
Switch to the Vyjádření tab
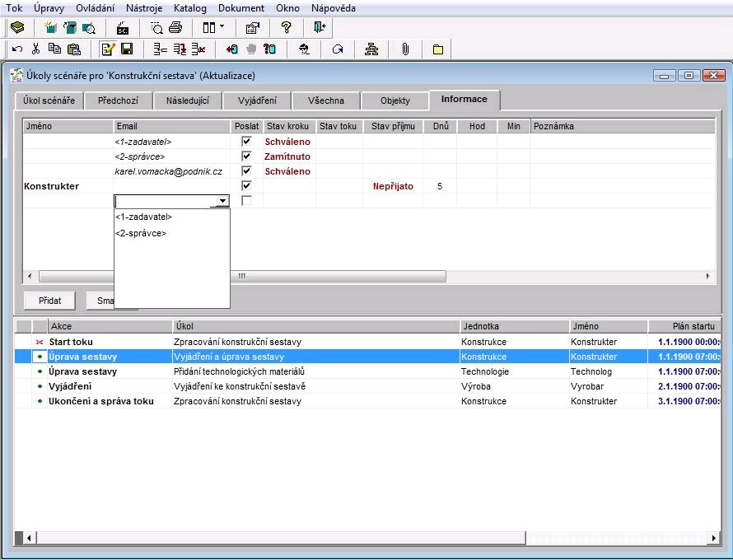(257, 100)
